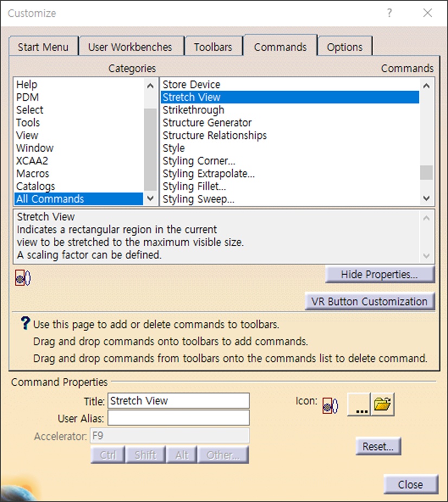Select the Styling Sweep... command
This screenshot has width=448, height=502.
(290, 199)
